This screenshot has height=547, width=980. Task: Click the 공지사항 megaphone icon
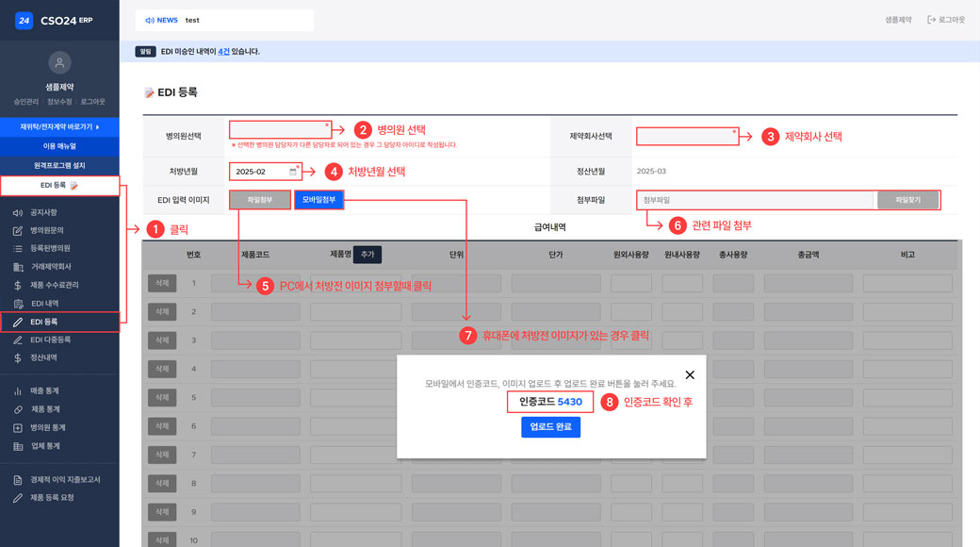(x=18, y=213)
